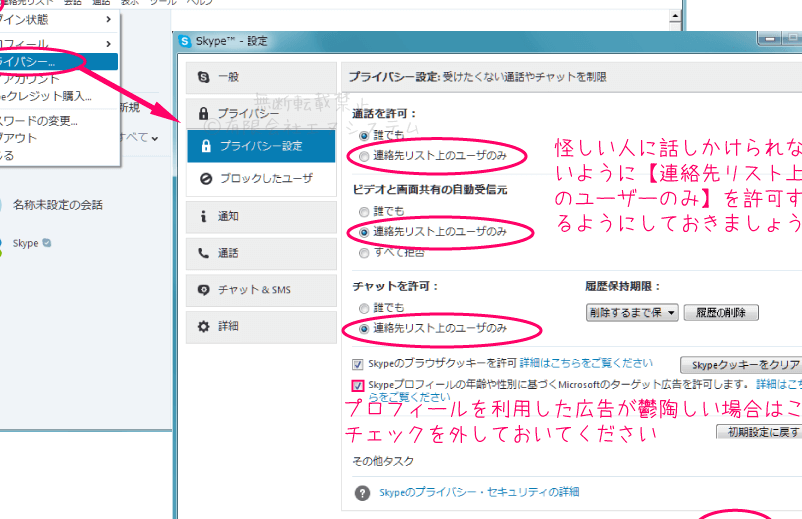Click the scroll up arrow in background window
Screen dimensions: 802x519
tap(675, 16)
